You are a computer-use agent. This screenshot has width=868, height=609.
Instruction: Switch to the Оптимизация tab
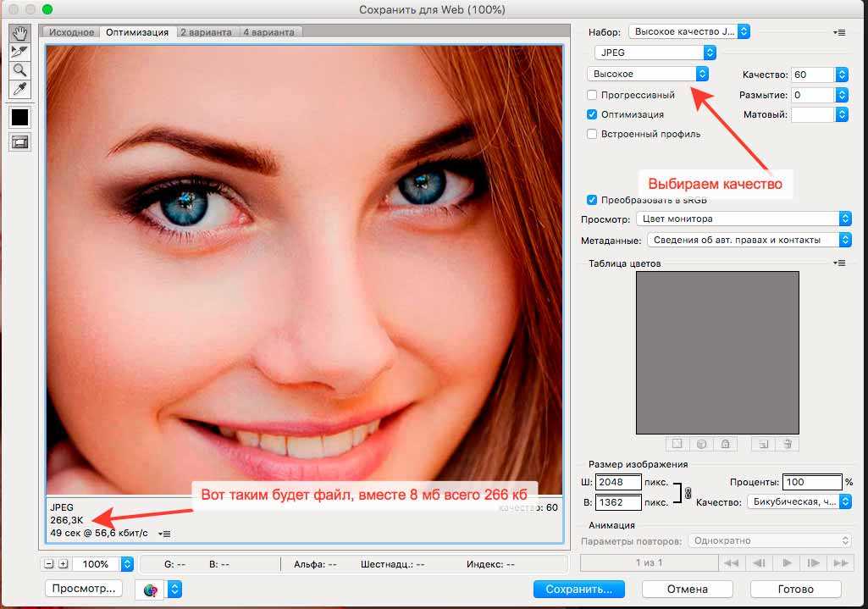137,32
